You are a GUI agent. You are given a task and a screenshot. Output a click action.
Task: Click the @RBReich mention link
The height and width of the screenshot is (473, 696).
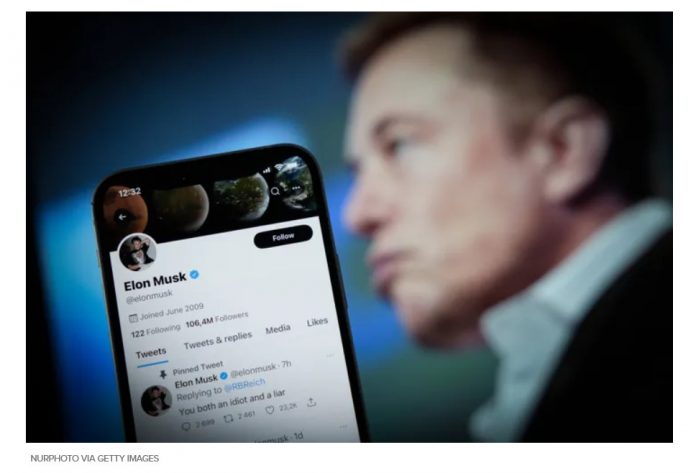pyautogui.click(x=245, y=385)
